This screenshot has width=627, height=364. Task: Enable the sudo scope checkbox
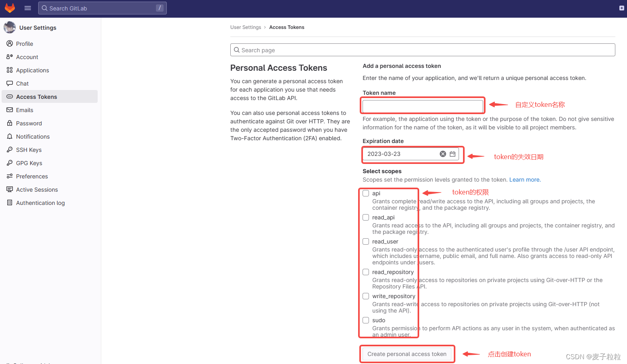(x=366, y=320)
